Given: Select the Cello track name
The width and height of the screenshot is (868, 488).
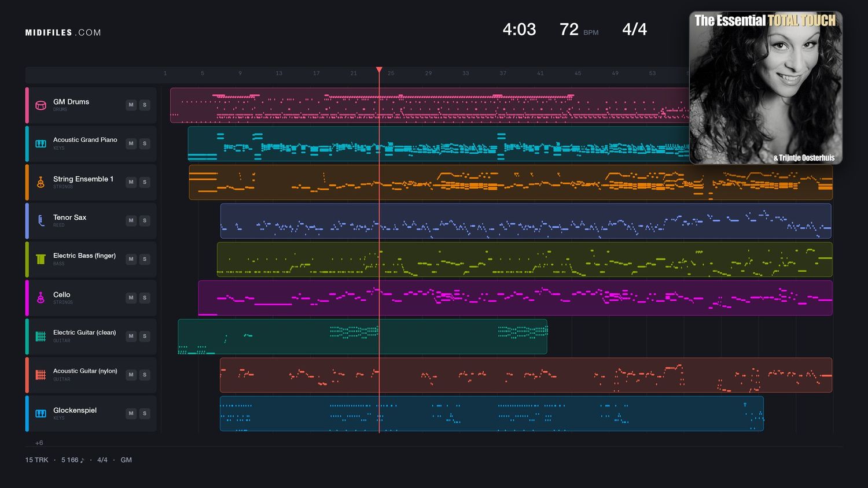Looking at the screenshot, I should click(61, 295).
